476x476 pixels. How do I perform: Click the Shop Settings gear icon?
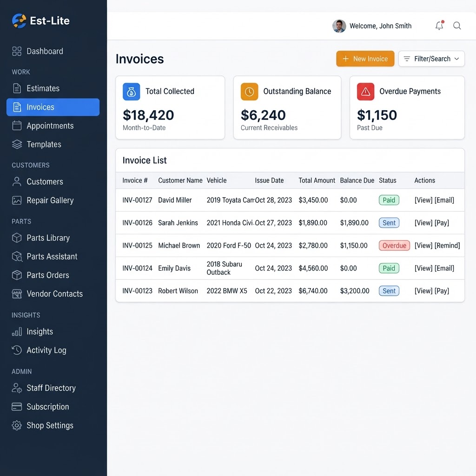17,425
